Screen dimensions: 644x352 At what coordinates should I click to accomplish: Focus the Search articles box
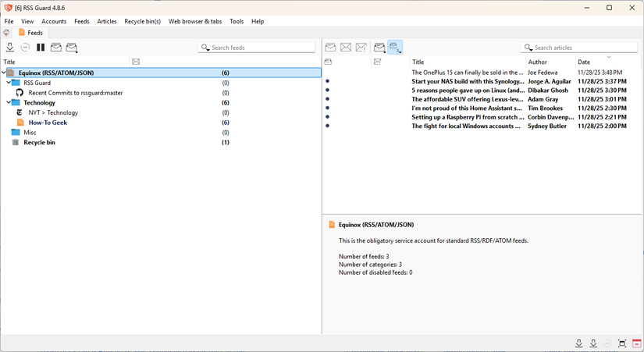pos(579,48)
